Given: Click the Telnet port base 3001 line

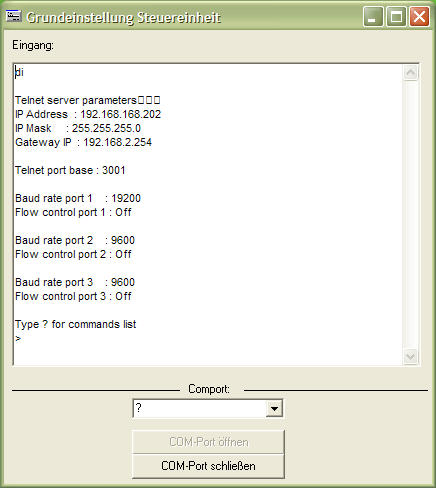Looking at the screenshot, I should pos(70,170).
